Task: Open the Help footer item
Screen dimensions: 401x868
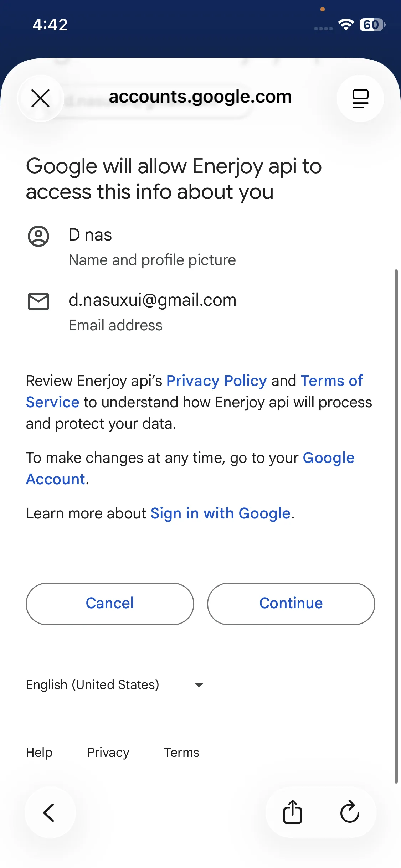Action: coord(39,753)
